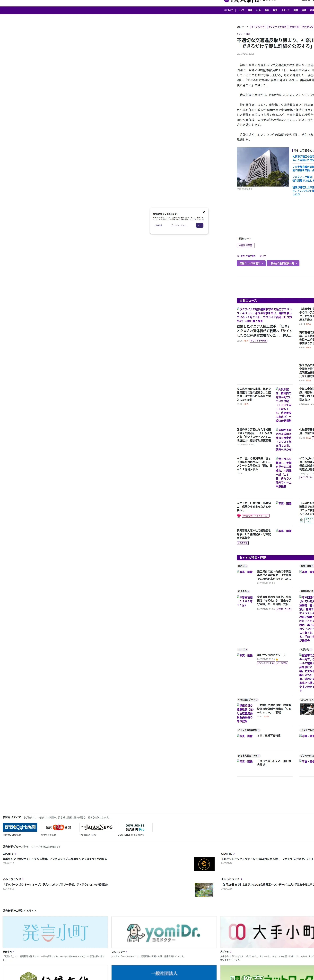Open the すべて hamburger menu
Screen dimensions: 314x980
point(229,10)
